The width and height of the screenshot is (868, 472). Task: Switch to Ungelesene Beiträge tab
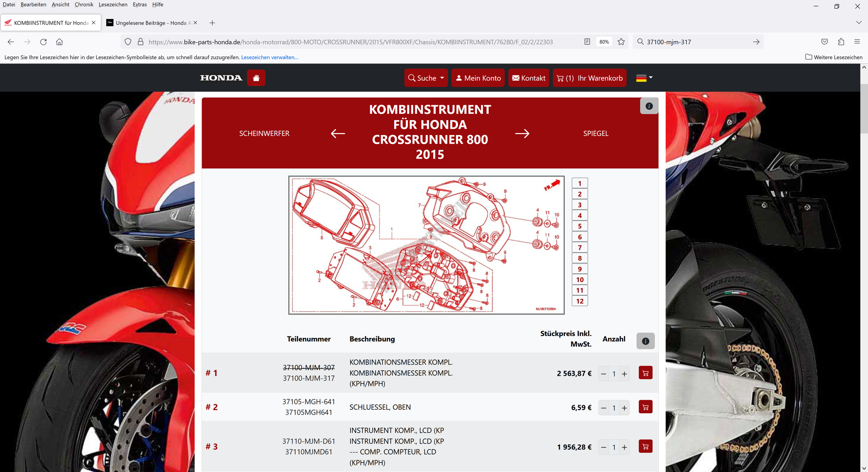[x=151, y=23]
